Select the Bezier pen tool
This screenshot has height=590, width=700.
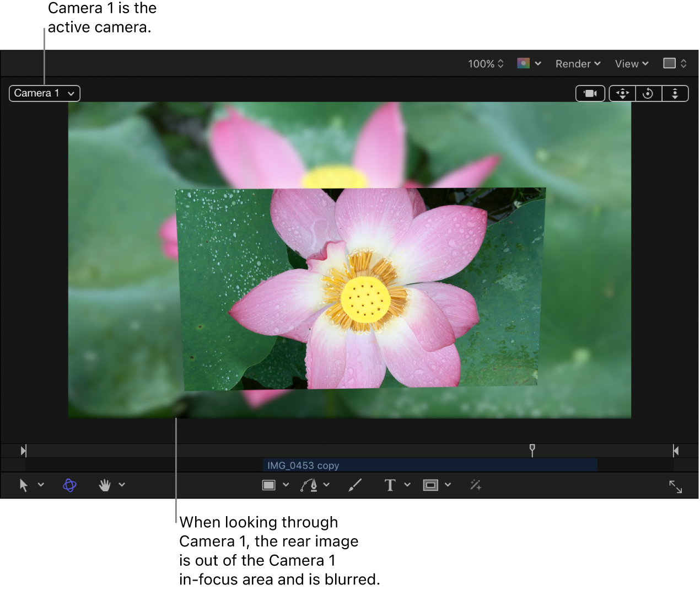(310, 485)
